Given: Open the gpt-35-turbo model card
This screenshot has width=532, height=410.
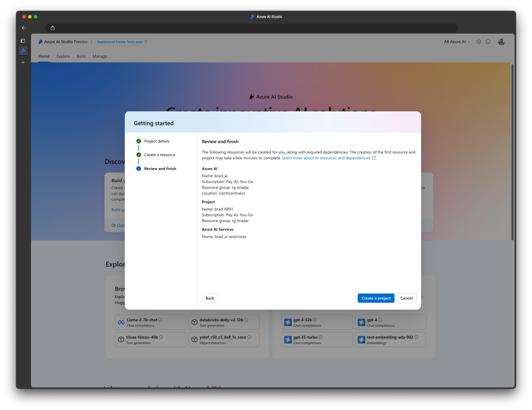Looking at the screenshot, I should 317,339.
